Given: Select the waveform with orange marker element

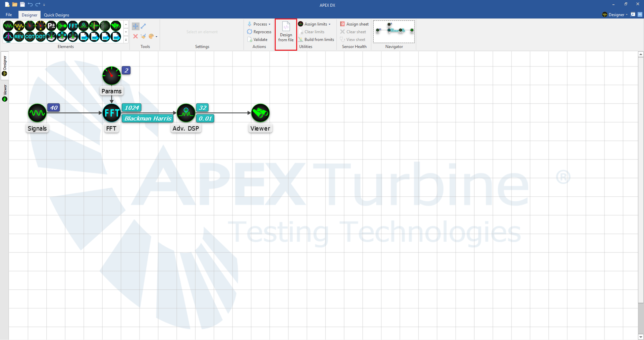Looking at the screenshot, I should (x=94, y=26).
